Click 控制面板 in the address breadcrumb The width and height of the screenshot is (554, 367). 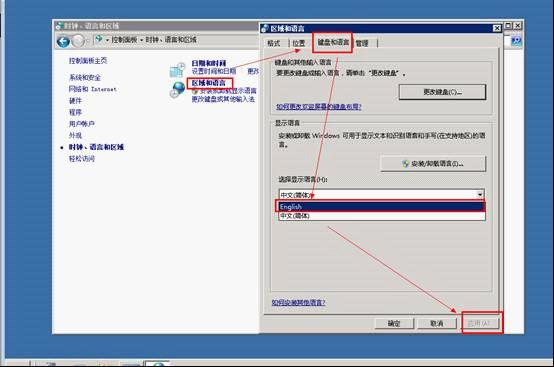[x=124, y=40]
